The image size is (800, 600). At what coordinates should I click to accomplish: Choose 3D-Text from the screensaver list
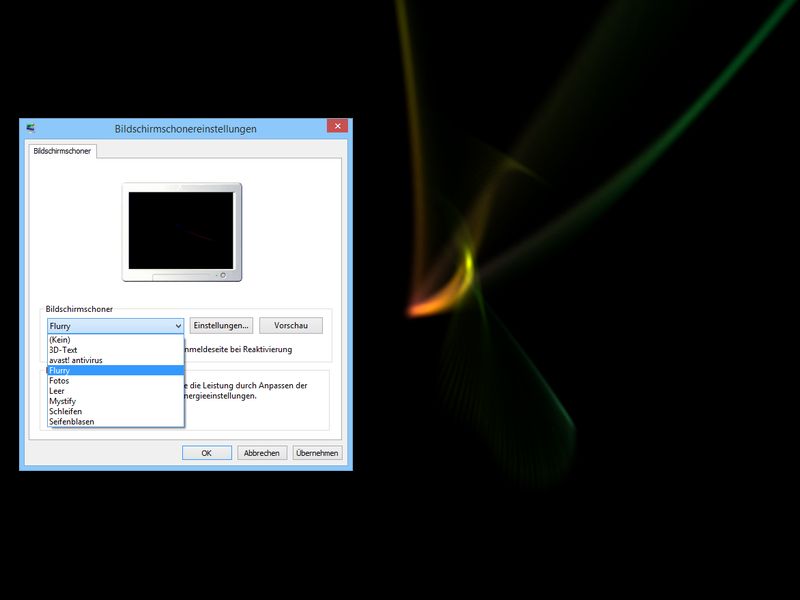[x=115, y=350]
